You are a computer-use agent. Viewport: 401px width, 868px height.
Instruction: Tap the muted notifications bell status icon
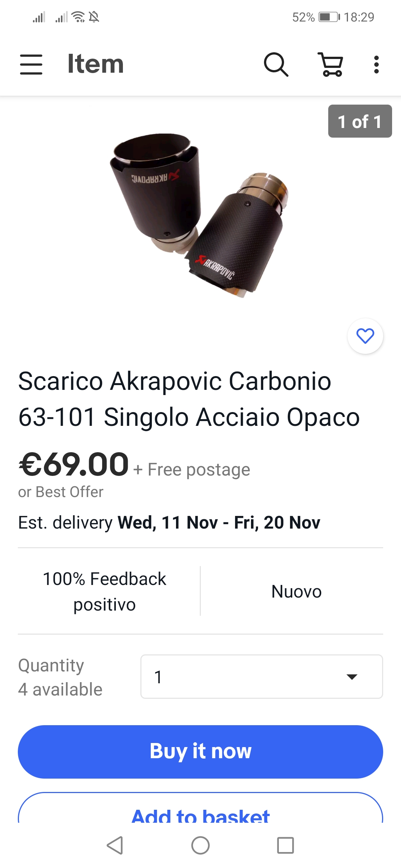94,17
